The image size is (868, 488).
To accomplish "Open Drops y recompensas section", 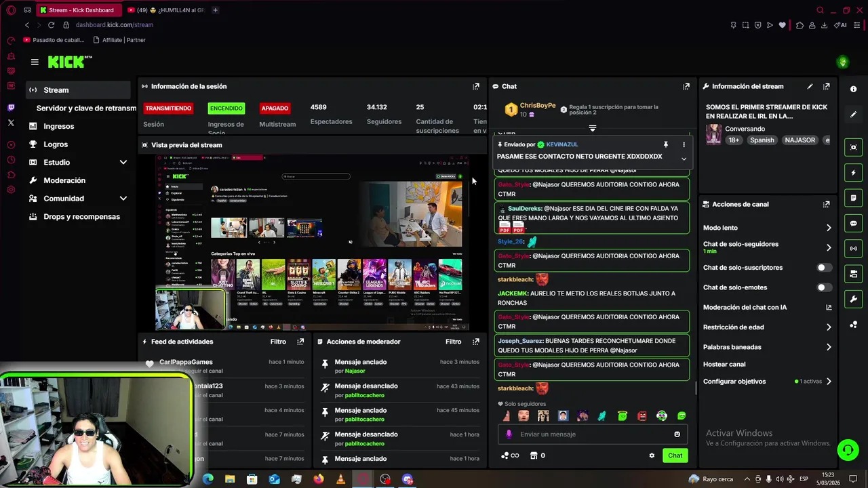I will tap(81, 217).
